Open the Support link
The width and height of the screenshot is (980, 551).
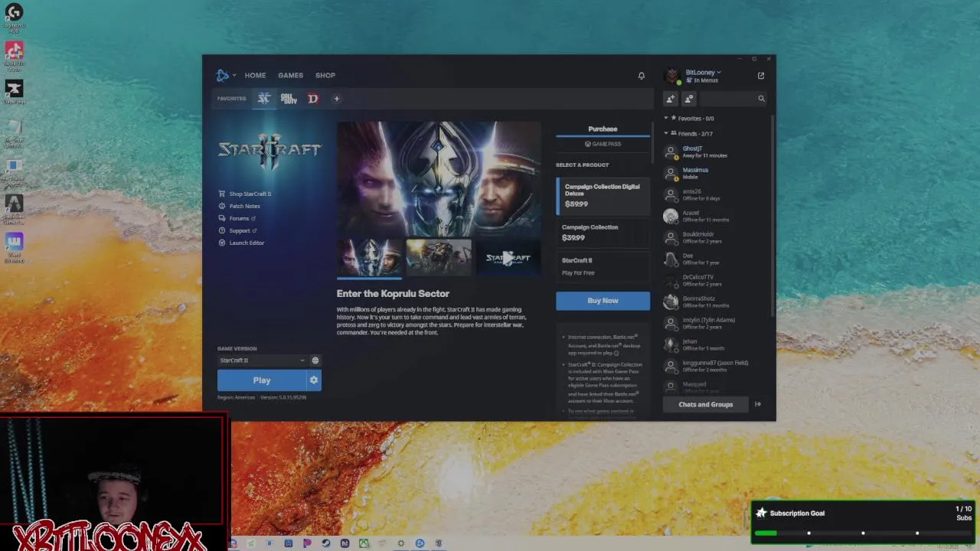click(243, 230)
